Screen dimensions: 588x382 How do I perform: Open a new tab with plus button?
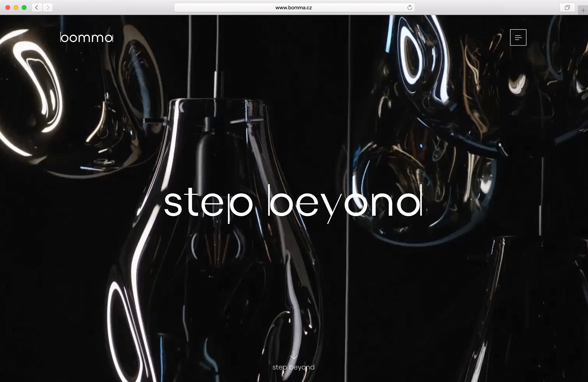pos(583,11)
